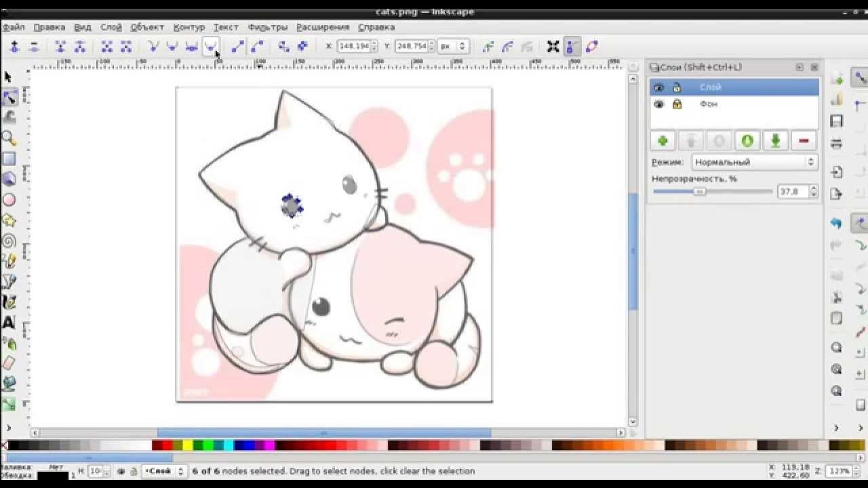Pick the Rectangle tool in toolbox
Screen dimensions: 868x488
(9, 159)
